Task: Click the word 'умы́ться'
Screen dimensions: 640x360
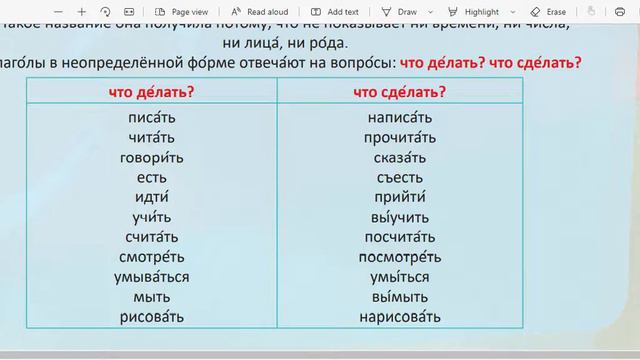Action: (x=400, y=277)
